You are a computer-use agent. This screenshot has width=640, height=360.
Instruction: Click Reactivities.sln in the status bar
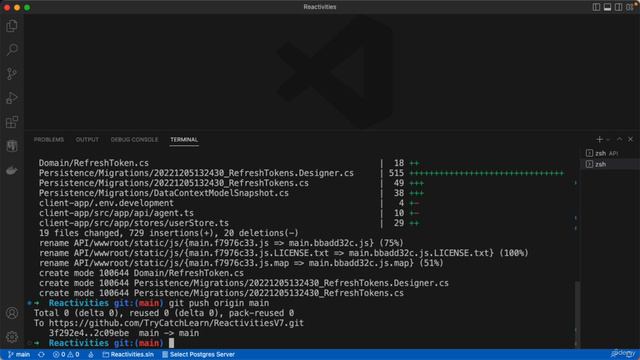[128, 354]
